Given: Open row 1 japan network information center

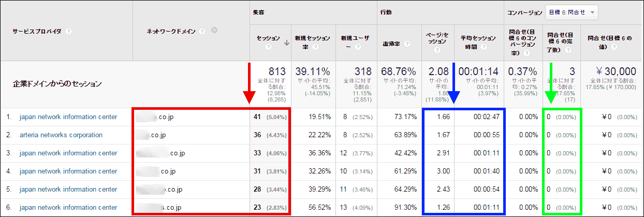Looking at the screenshot, I should [68, 117].
